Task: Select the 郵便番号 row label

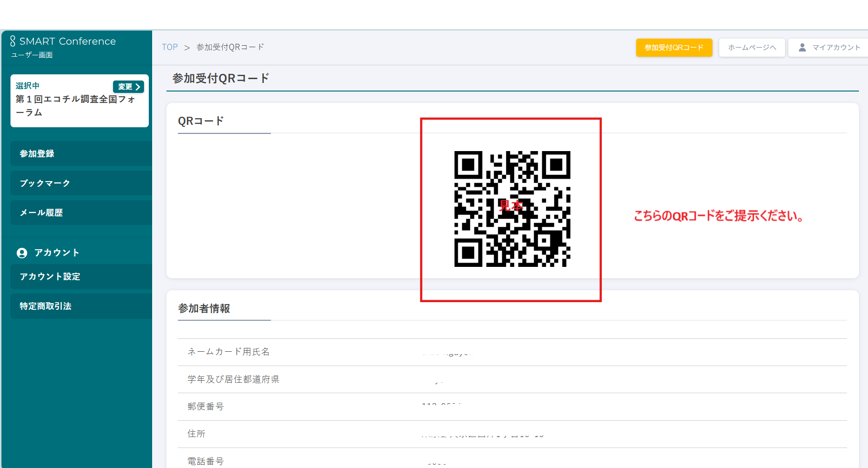Action: [206, 407]
